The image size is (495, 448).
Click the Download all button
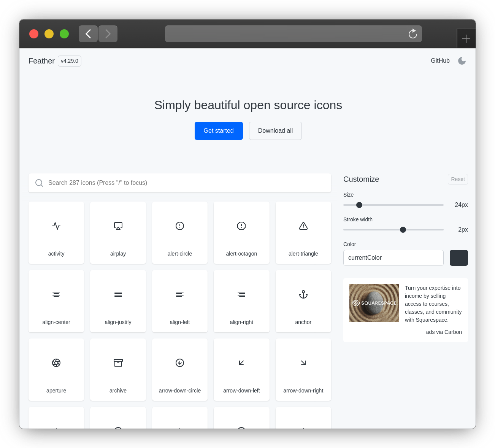coord(275,131)
